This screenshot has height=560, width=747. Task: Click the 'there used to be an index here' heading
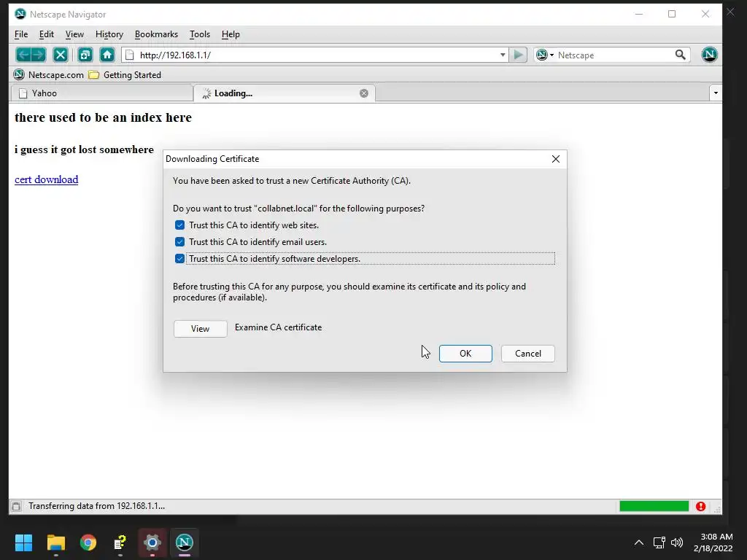104,117
